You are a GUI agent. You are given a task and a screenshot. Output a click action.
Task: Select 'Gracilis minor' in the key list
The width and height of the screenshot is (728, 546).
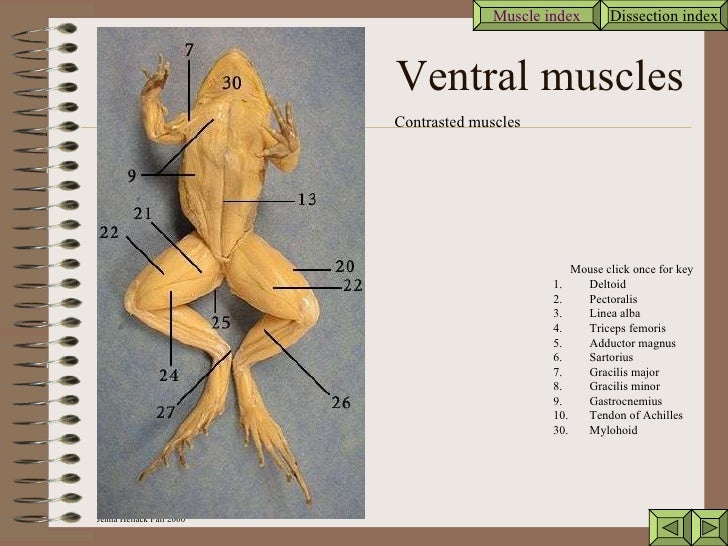(x=625, y=386)
